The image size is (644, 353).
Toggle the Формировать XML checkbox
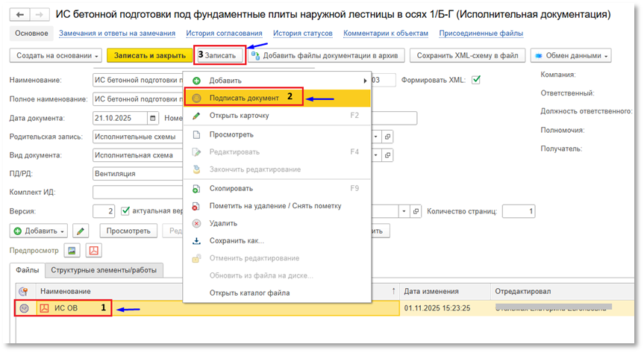(x=475, y=80)
